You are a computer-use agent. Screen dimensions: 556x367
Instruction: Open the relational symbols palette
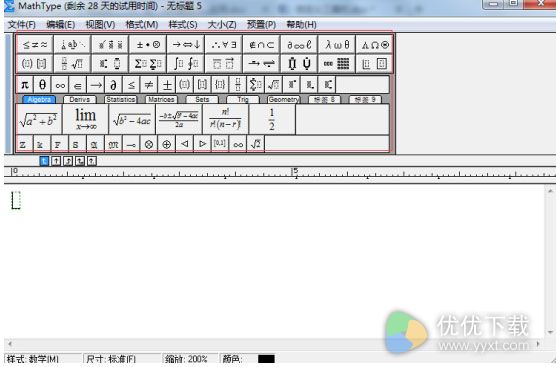[x=35, y=45]
